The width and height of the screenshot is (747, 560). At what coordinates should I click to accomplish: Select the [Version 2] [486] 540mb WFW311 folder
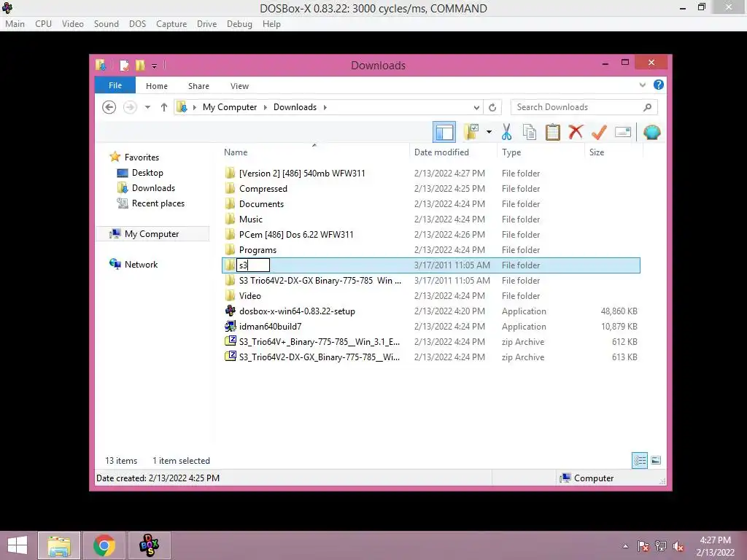(x=431, y=174)
